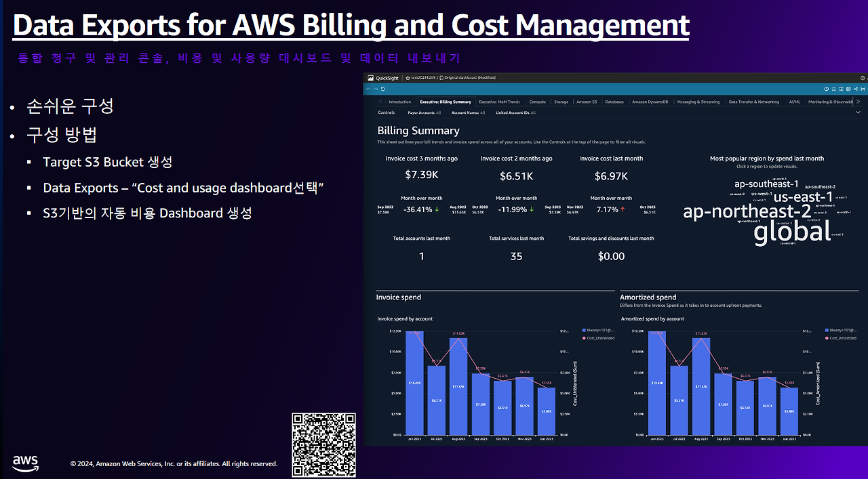The height and width of the screenshot is (479, 868).
Task: Click the 7.17% month over month value
Action: click(x=607, y=209)
